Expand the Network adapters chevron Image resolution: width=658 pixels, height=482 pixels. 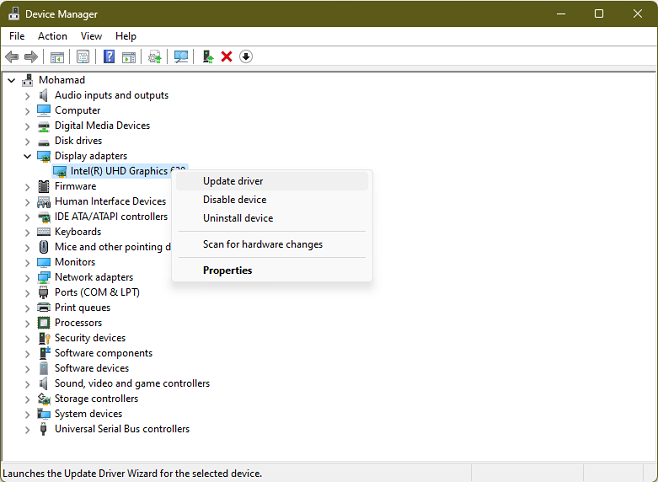(27, 278)
